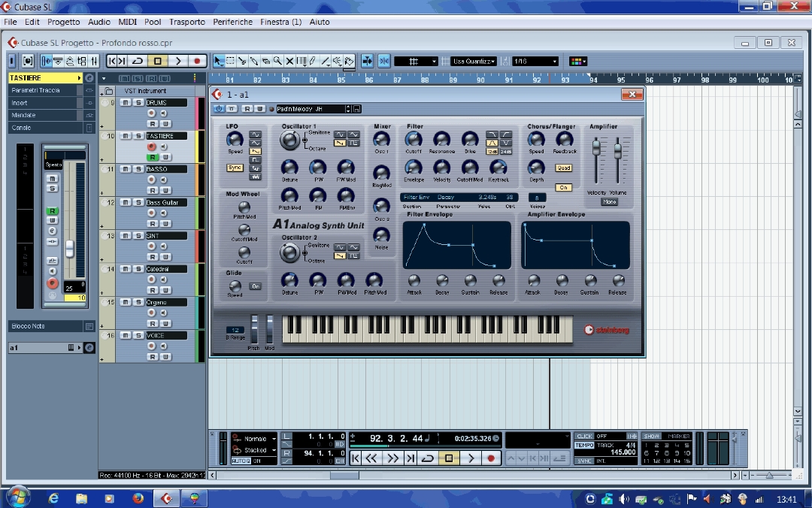Select the Hand tool in toolbar

tap(349, 61)
